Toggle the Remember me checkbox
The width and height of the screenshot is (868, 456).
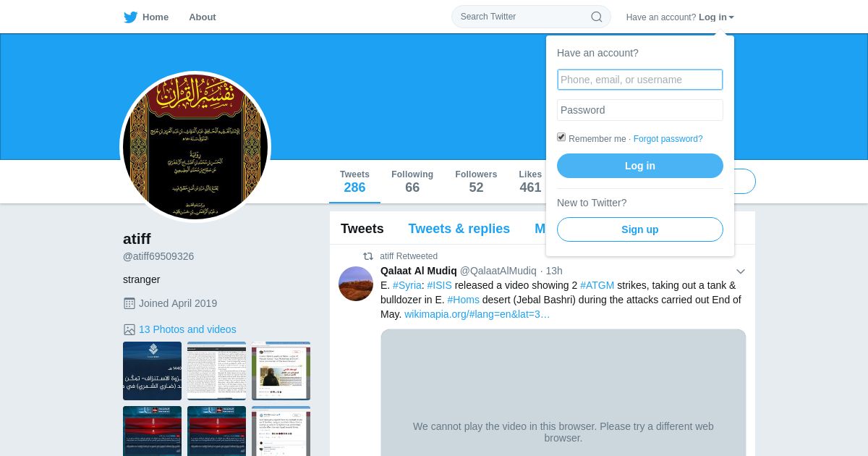(561, 137)
